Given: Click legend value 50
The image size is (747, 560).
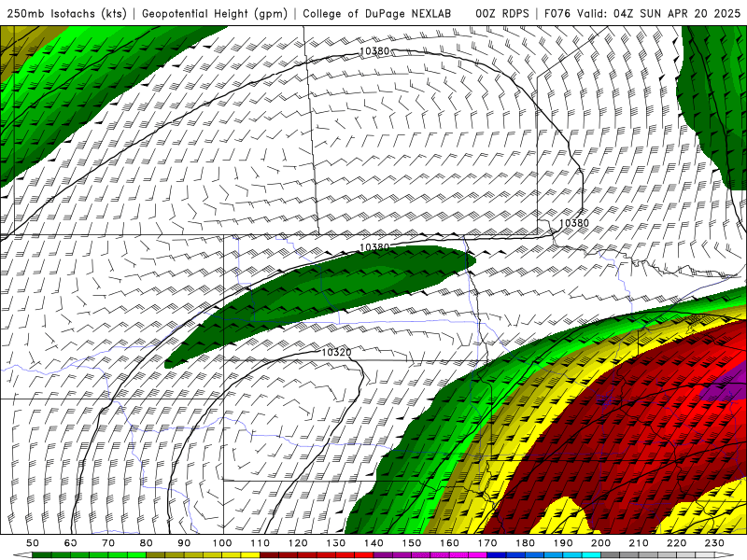Looking at the screenshot, I should tap(33, 543).
